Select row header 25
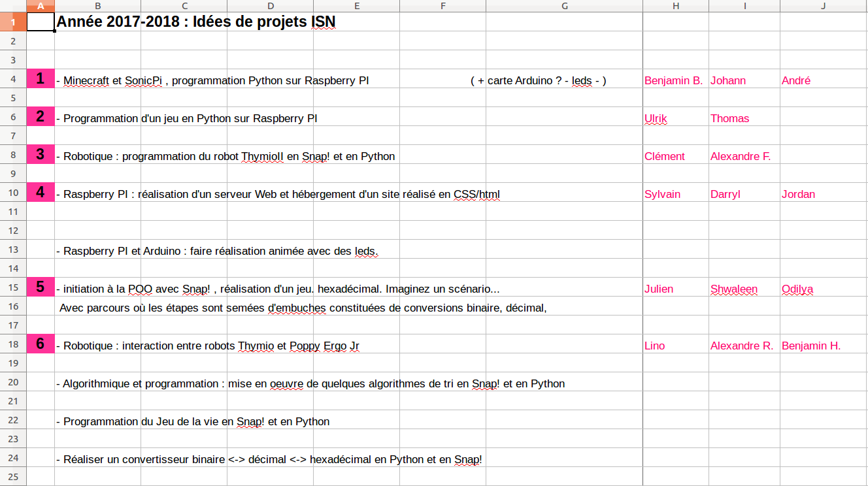The height and width of the screenshot is (486, 868). [13, 478]
